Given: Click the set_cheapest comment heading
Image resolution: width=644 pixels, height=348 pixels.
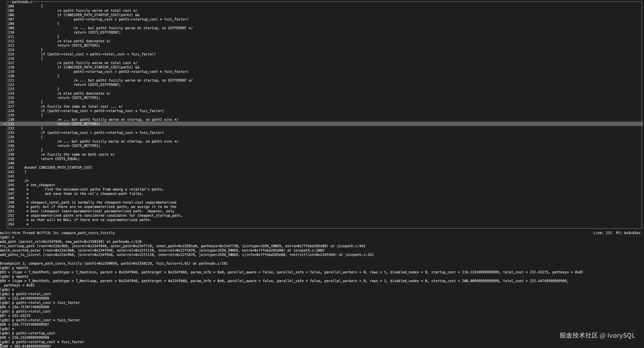Looking at the screenshot, I should (43, 185).
